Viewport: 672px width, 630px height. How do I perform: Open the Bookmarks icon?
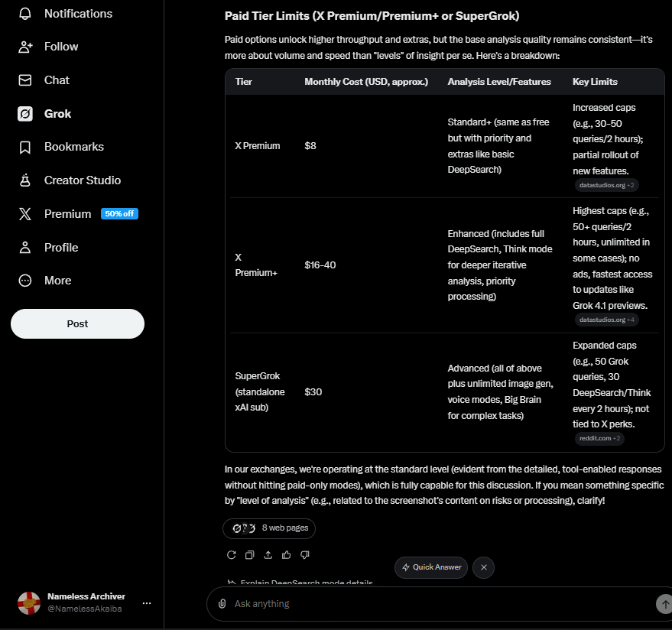point(25,147)
